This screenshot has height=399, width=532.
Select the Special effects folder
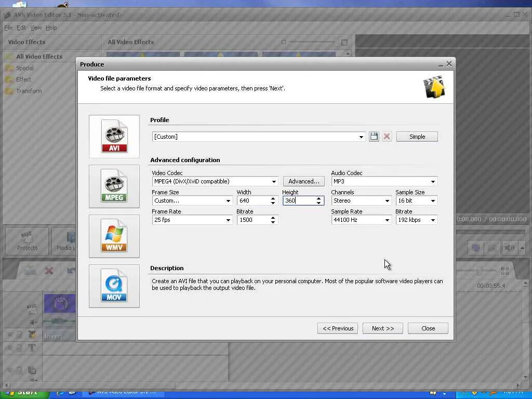25,68
